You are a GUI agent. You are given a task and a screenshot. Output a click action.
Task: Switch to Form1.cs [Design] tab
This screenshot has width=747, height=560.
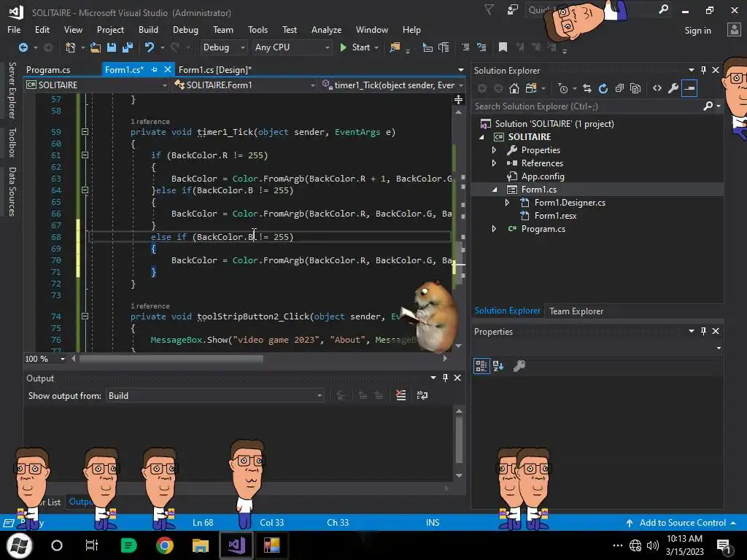pyautogui.click(x=215, y=69)
